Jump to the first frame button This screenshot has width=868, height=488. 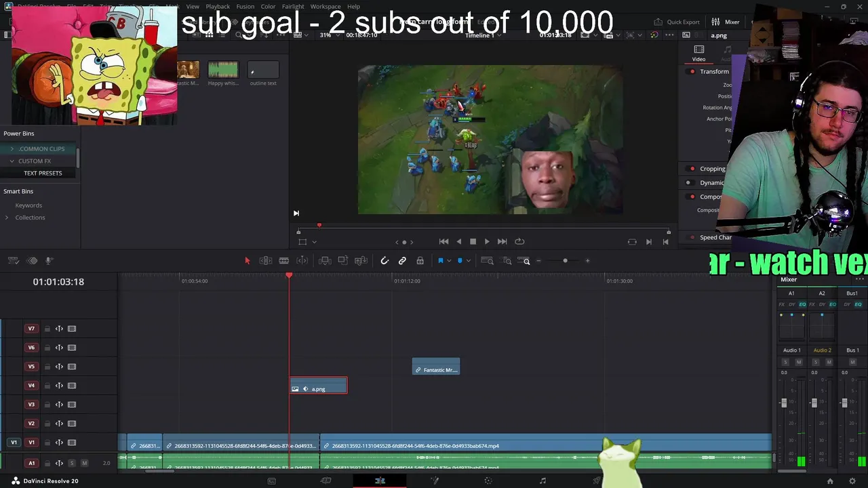pos(443,241)
